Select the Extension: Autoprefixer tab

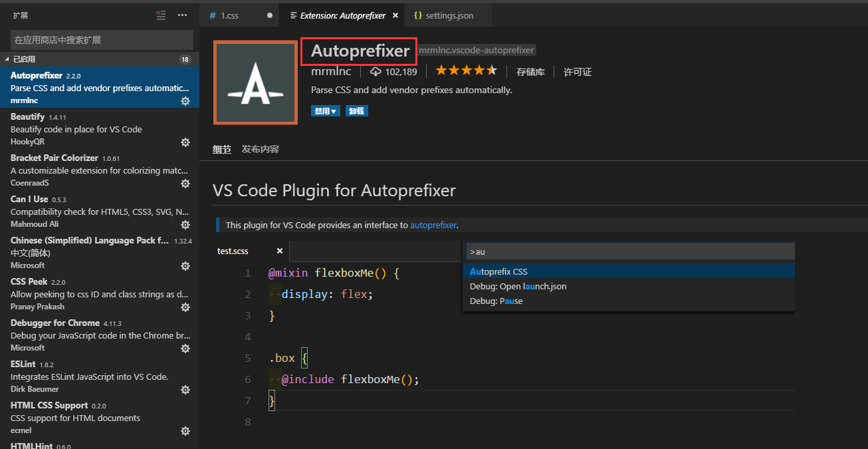(x=342, y=15)
